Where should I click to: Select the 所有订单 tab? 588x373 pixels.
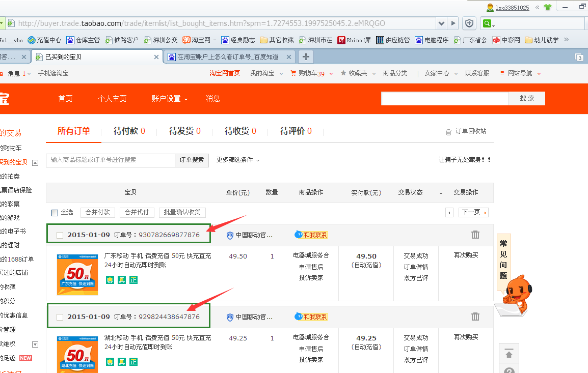(73, 131)
